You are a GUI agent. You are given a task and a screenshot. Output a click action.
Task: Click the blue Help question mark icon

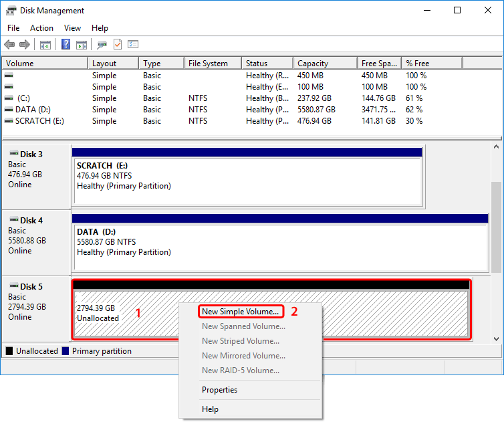(x=66, y=45)
